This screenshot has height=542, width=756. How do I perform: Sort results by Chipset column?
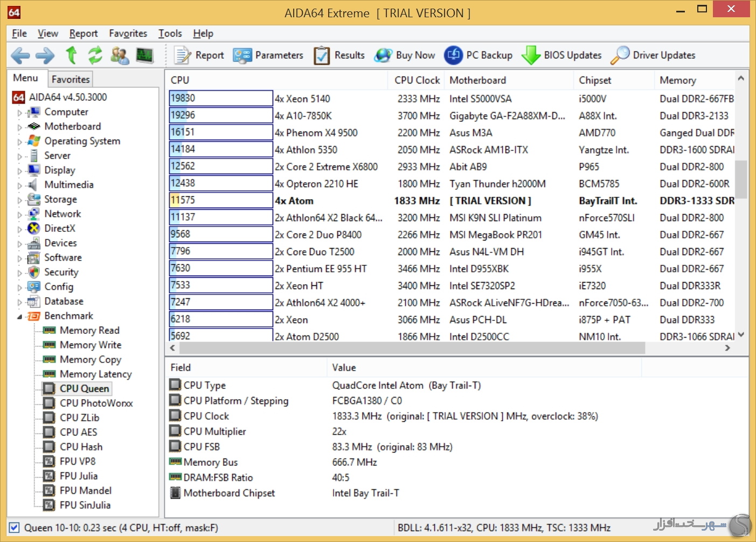614,80
